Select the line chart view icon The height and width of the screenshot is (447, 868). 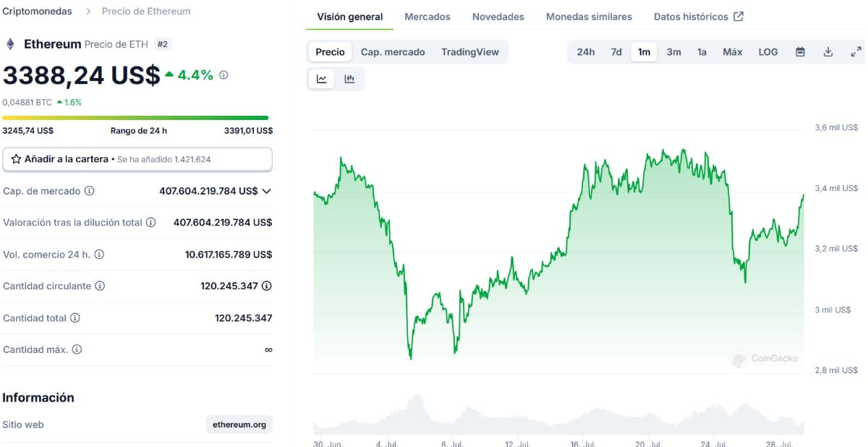tap(322, 79)
